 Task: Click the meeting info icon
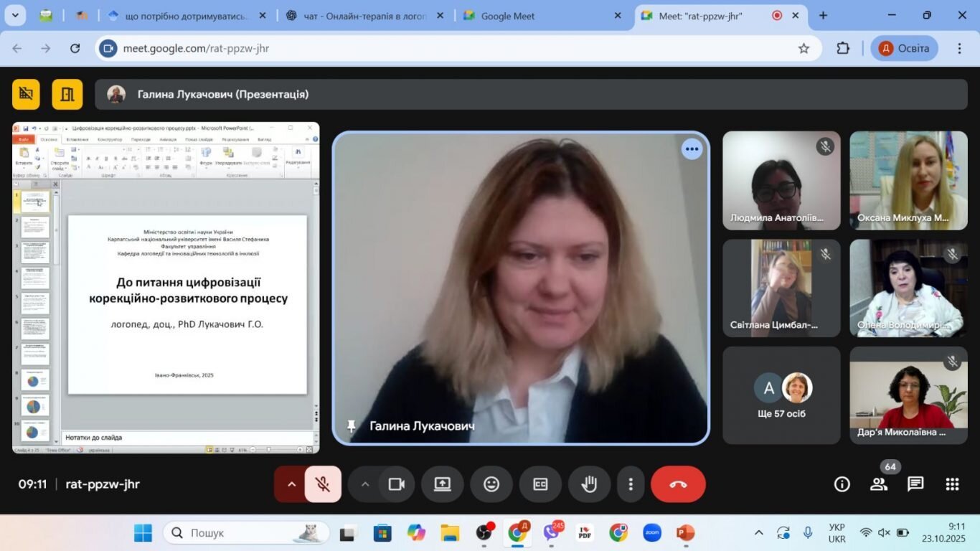(842, 484)
